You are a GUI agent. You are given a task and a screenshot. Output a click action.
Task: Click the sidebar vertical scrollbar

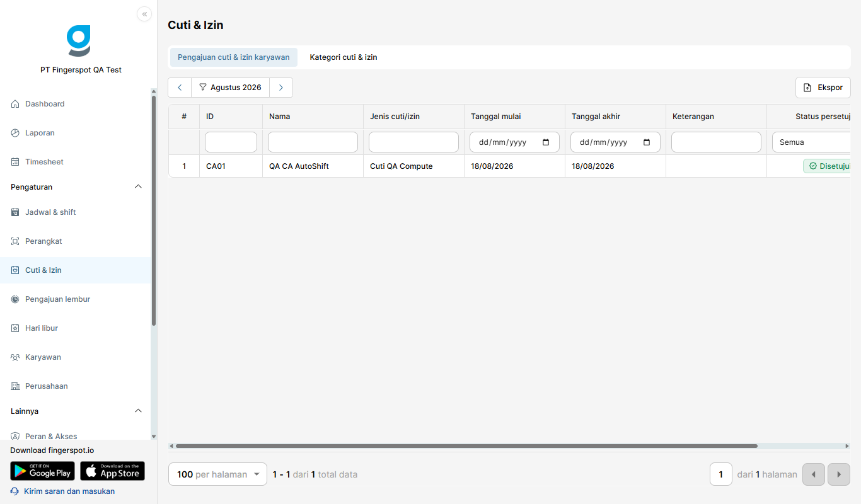pyautogui.click(x=154, y=211)
